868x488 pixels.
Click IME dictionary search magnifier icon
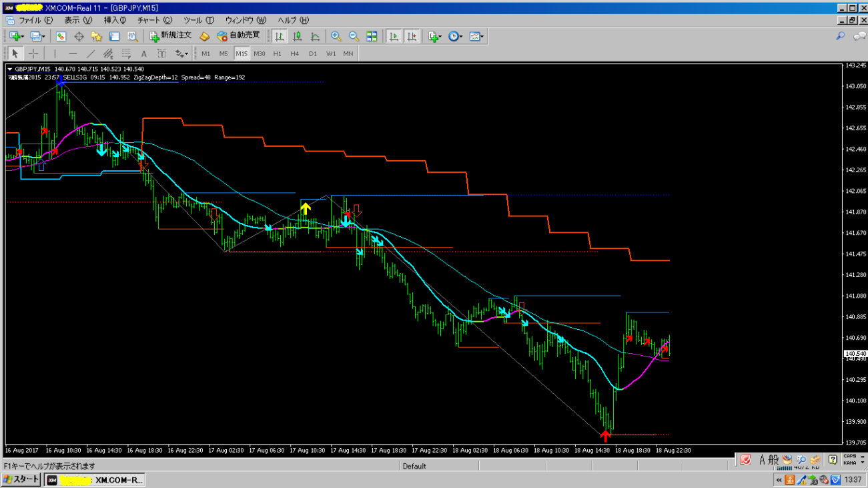tap(801, 459)
